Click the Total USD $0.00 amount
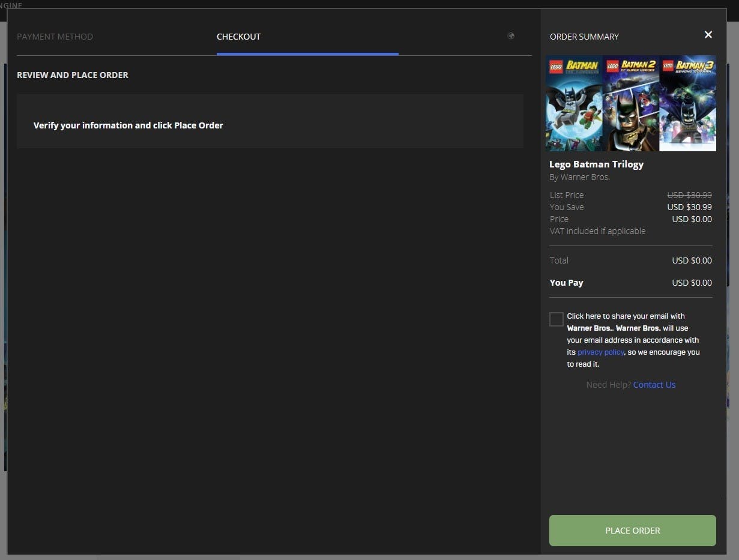The height and width of the screenshot is (560, 739). 692,260
